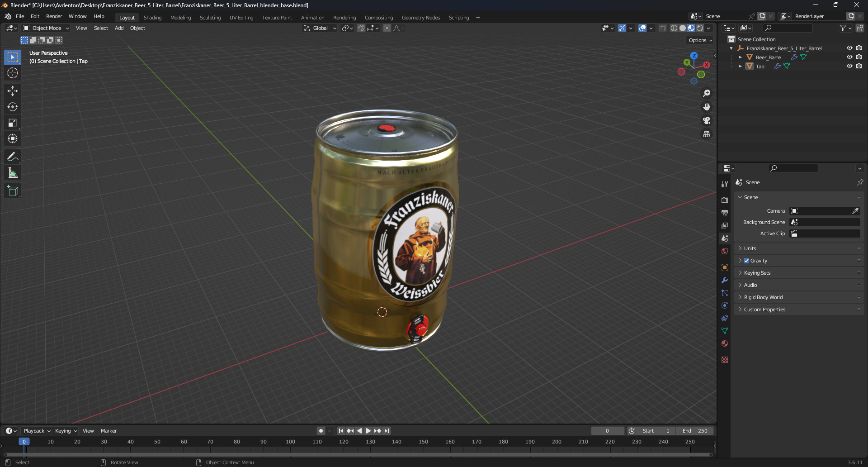Select the Annotate tool
The image size is (868, 467).
13,157
